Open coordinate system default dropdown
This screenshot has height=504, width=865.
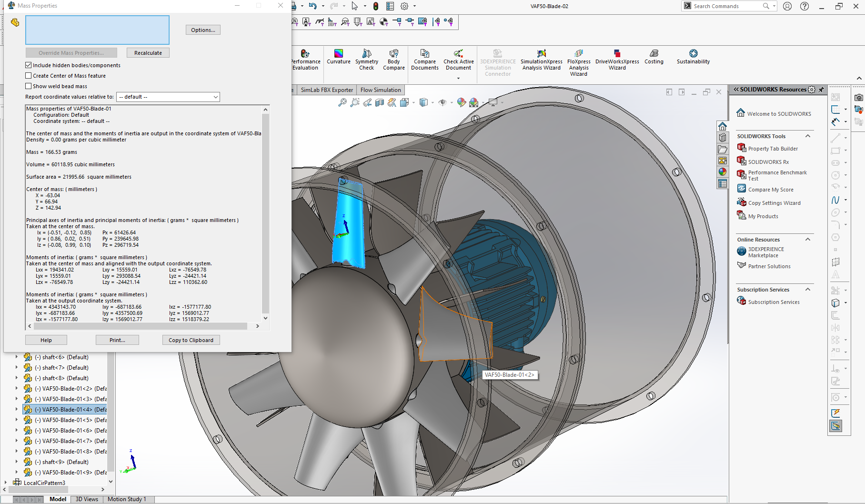coord(168,97)
